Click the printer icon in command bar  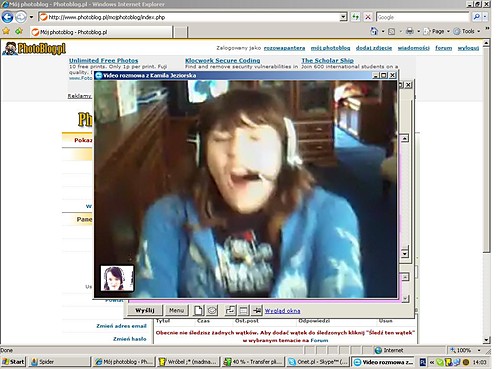coord(410,31)
